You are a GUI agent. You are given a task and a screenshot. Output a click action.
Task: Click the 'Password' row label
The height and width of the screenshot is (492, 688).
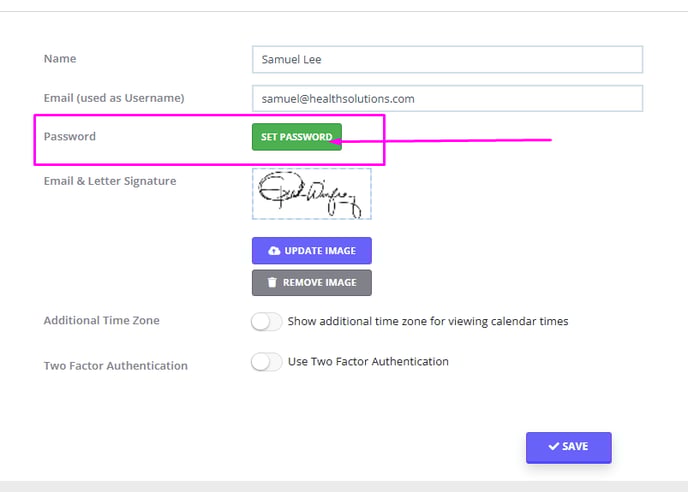(70, 136)
